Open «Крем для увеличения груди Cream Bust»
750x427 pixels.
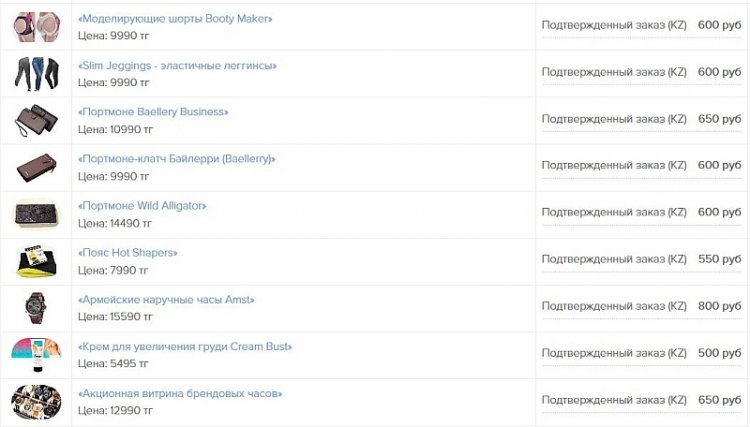pyautogui.click(x=185, y=347)
